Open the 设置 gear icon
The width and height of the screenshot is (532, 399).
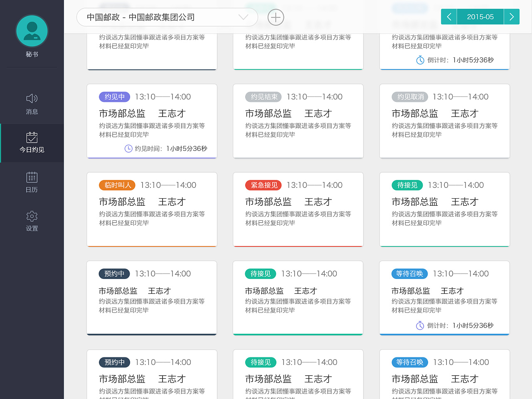32,216
